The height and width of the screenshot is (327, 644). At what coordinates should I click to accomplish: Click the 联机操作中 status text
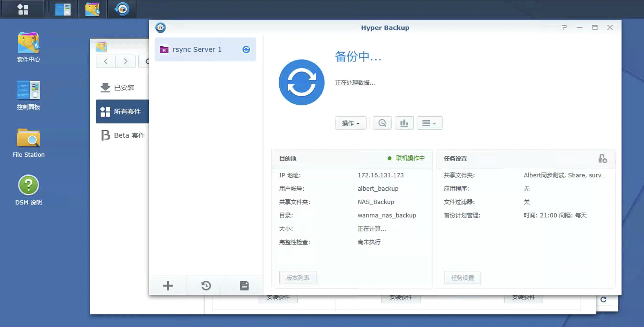point(410,158)
